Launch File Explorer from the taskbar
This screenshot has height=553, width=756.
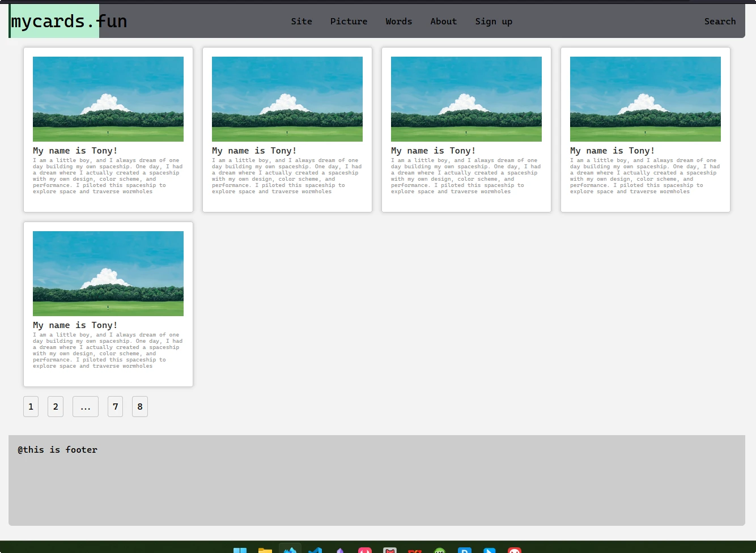pyautogui.click(x=265, y=550)
